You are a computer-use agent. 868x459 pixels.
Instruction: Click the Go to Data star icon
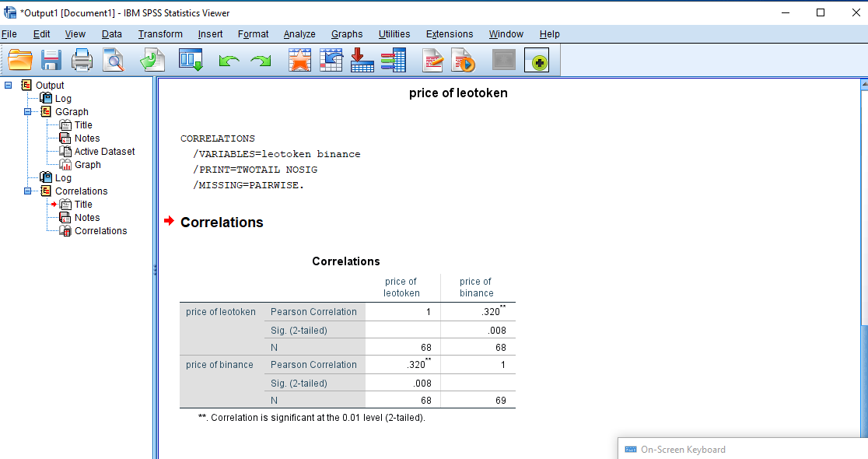tap(299, 60)
